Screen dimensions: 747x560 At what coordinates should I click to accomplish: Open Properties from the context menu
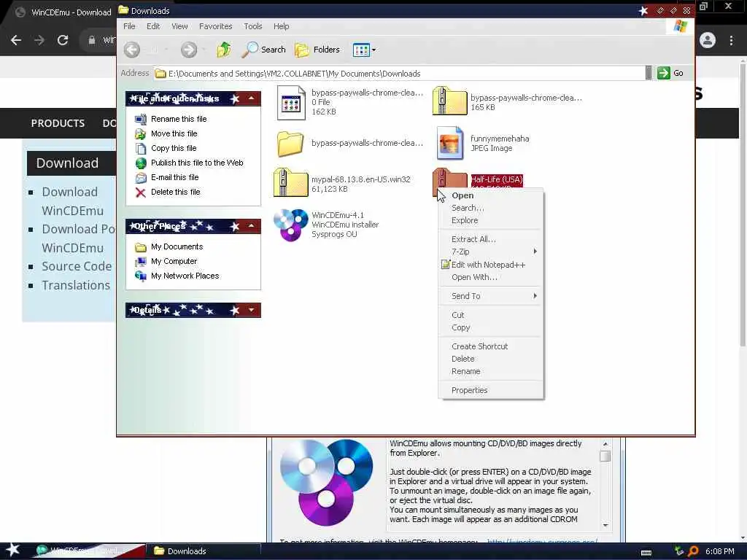tap(491, 391)
